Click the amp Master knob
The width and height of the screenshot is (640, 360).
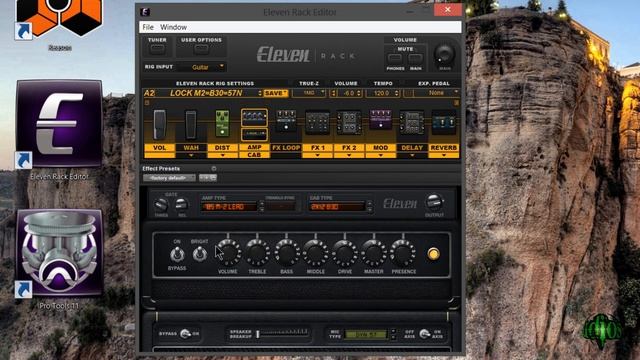click(374, 253)
